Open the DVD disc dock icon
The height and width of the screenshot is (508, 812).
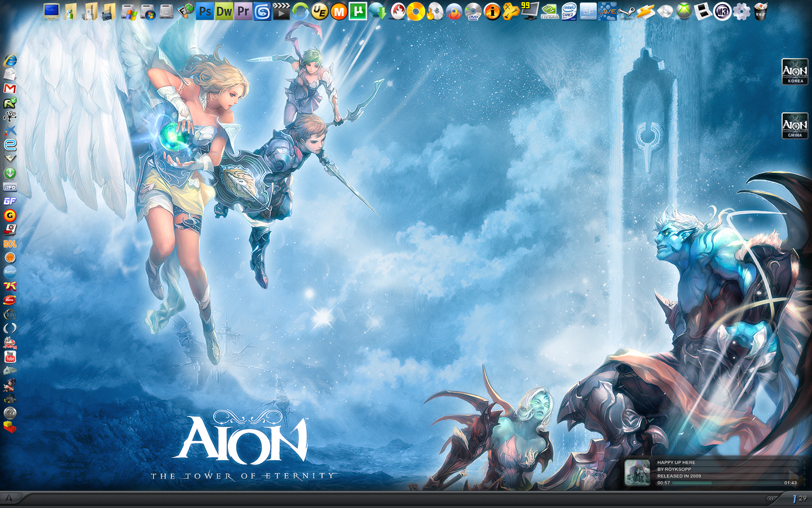(473, 11)
